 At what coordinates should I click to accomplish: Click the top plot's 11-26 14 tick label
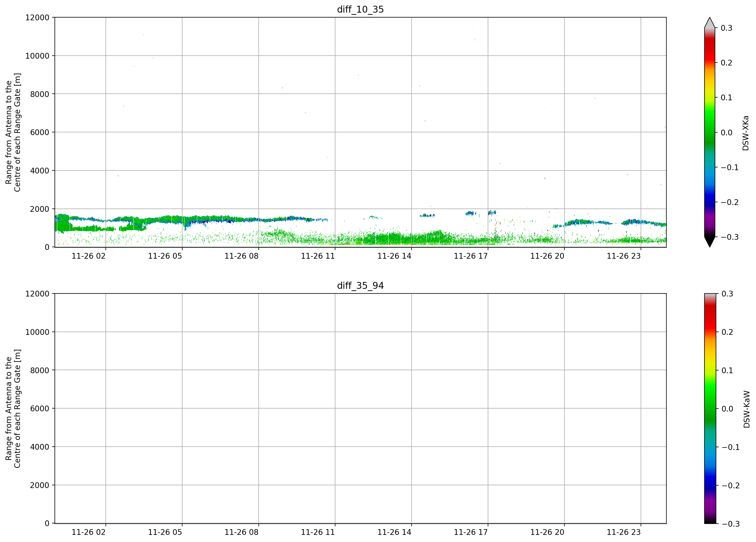click(x=394, y=256)
